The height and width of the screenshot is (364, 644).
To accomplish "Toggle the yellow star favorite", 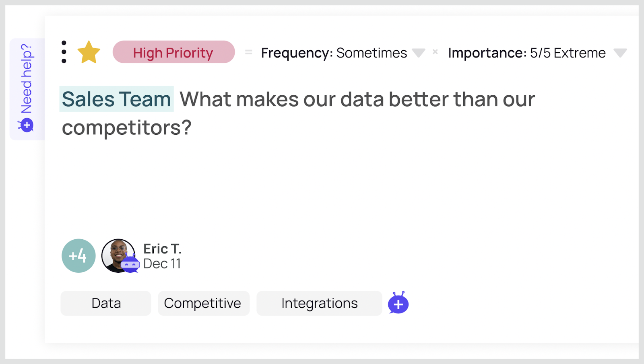I will 89,52.
